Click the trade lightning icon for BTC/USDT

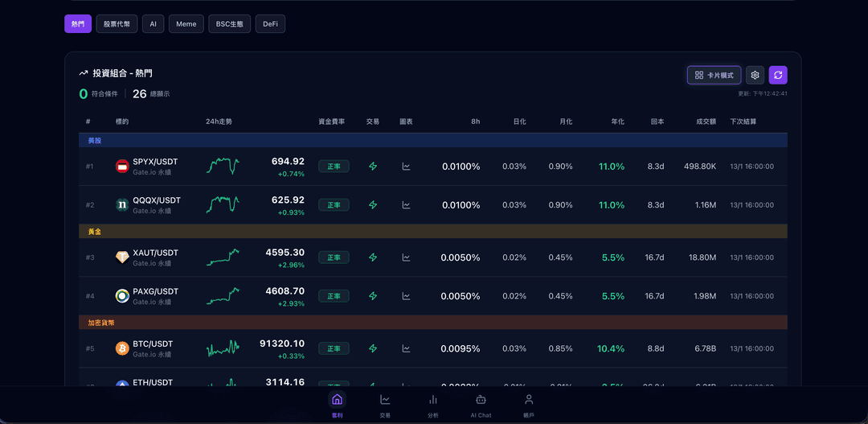coord(373,348)
